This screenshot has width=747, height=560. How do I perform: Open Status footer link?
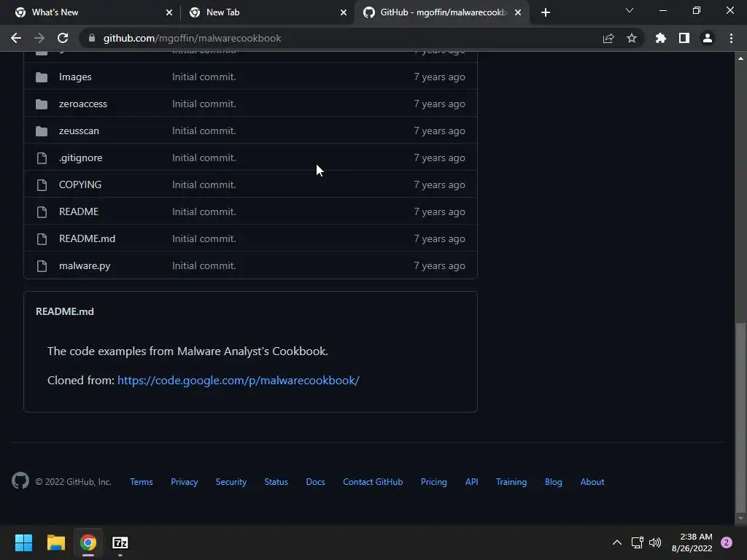click(276, 482)
